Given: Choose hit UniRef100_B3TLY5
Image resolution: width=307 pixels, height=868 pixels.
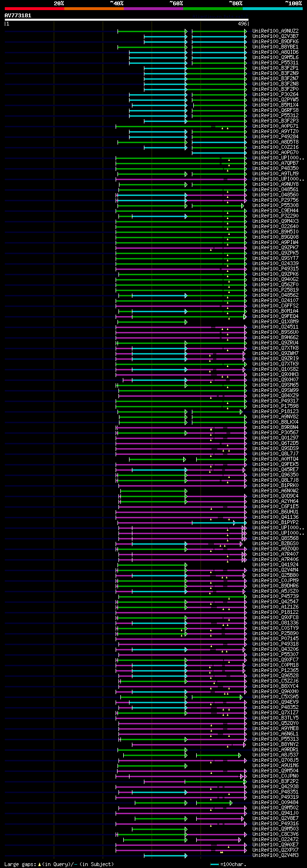Looking at the screenshot, I should [x=275, y=718].
